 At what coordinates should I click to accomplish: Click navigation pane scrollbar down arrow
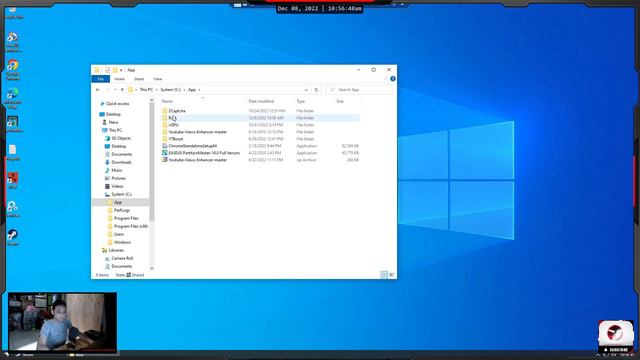click(152, 268)
